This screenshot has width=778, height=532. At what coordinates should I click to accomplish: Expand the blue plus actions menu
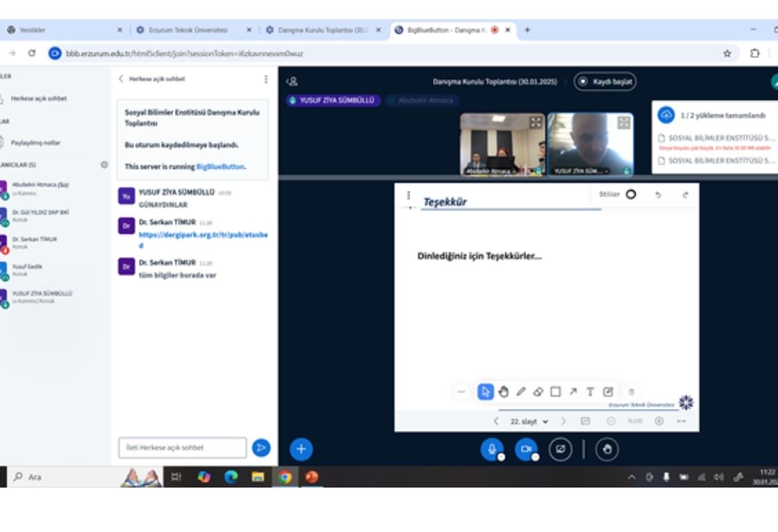coord(301,450)
